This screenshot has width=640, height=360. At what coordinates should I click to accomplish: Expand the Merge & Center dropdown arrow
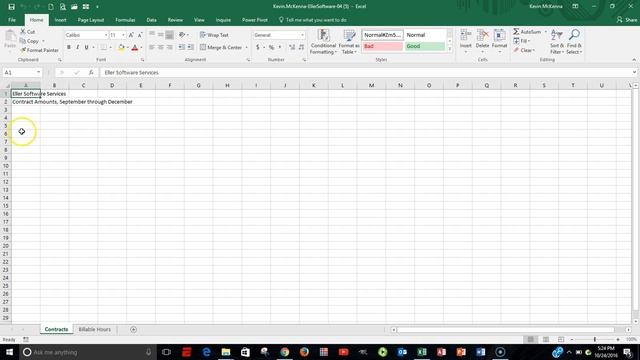247,47
